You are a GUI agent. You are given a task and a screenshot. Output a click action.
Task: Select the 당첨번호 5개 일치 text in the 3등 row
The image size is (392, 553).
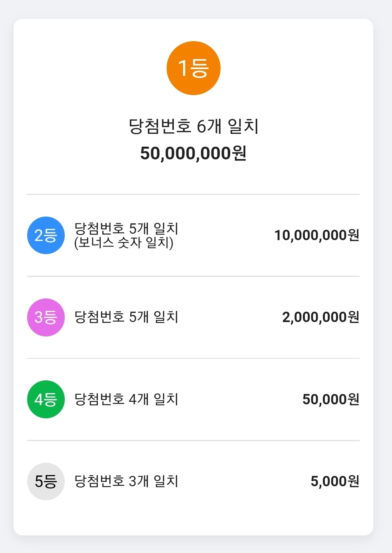[x=126, y=317]
